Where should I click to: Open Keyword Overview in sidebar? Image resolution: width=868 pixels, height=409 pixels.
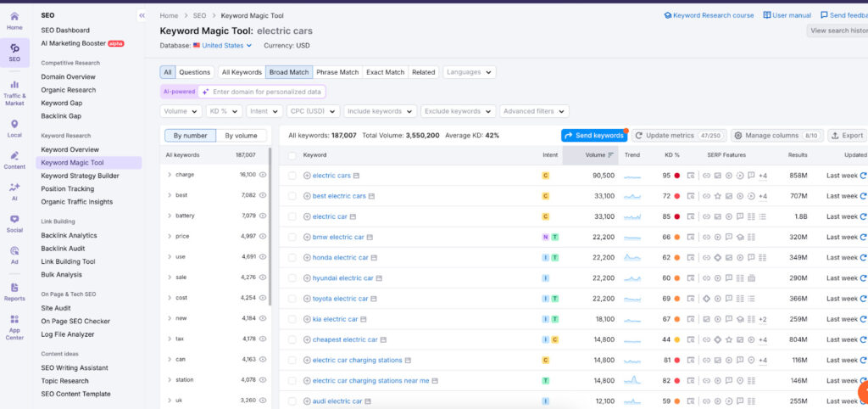point(70,149)
